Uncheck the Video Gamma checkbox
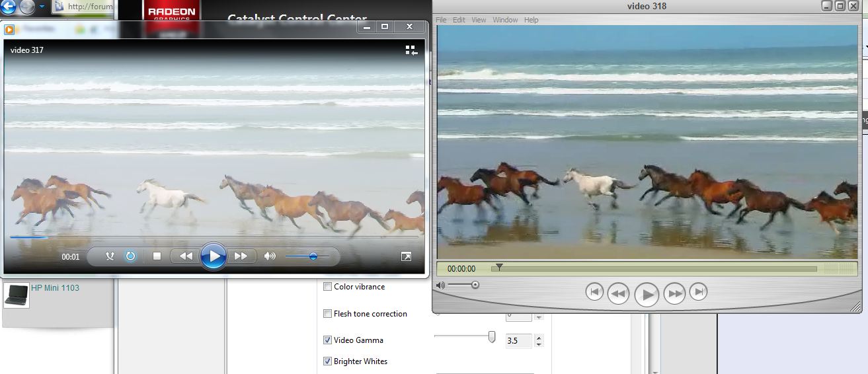Viewport: 868px width, 374px height. click(327, 340)
